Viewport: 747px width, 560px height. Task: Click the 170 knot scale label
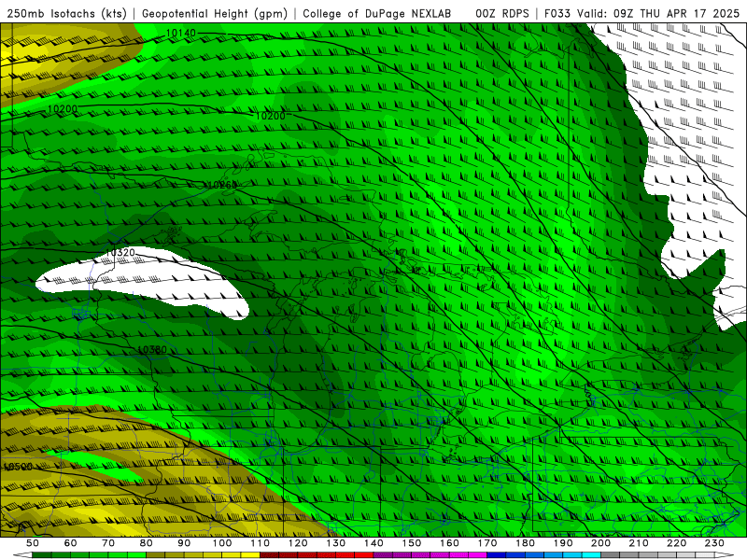(x=487, y=543)
